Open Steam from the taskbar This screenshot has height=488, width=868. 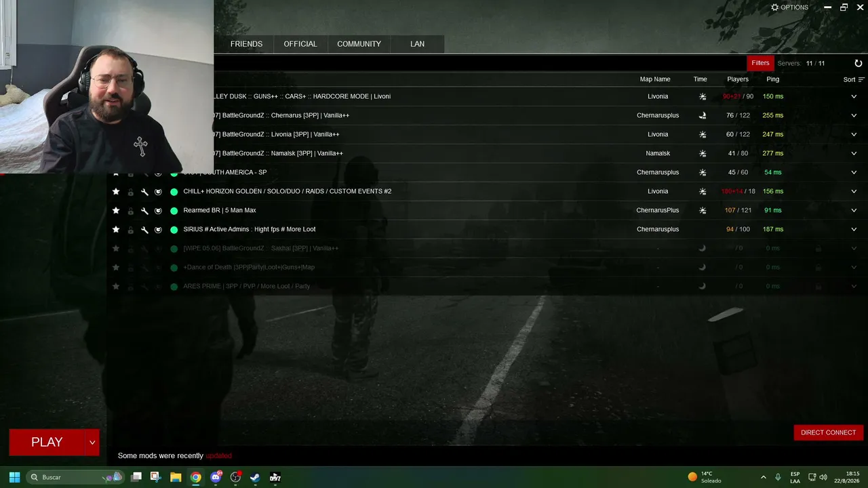[x=255, y=477]
